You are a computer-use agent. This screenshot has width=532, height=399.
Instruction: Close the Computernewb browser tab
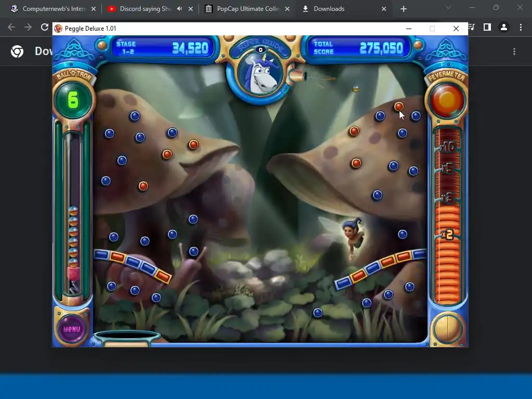point(94,9)
